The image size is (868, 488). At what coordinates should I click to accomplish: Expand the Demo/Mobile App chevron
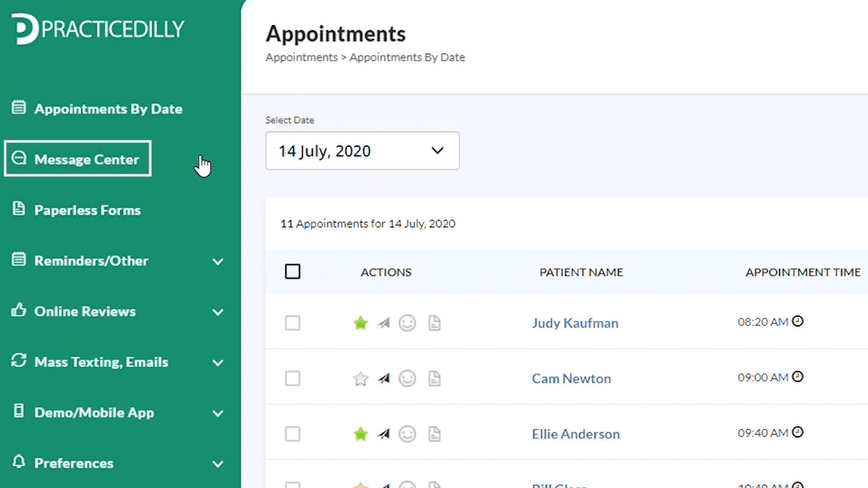click(218, 413)
